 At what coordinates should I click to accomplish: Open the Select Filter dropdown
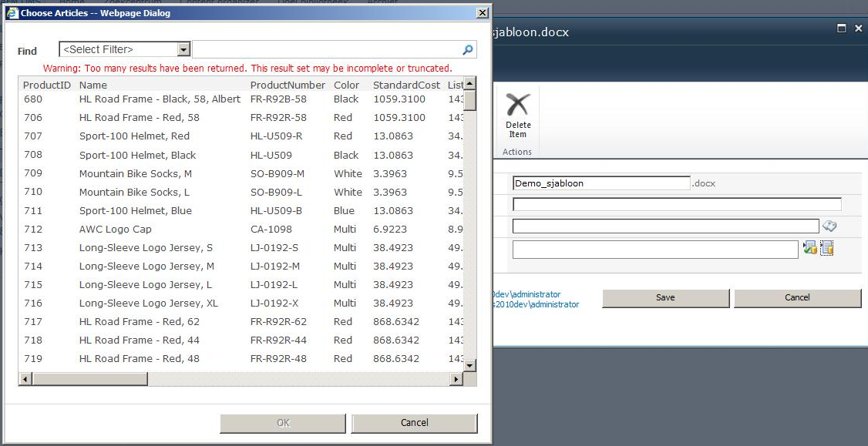tap(183, 50)
